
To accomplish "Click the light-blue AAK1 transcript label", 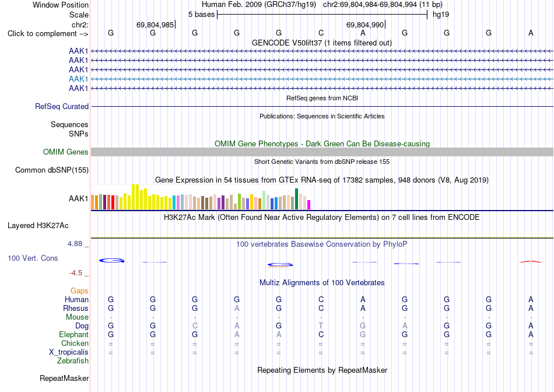I will coord(79,79).
